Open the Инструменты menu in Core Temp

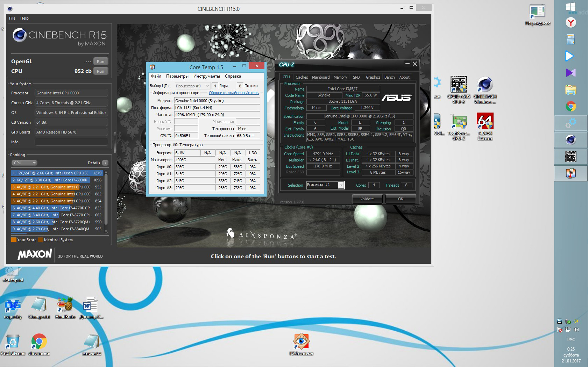207,76
